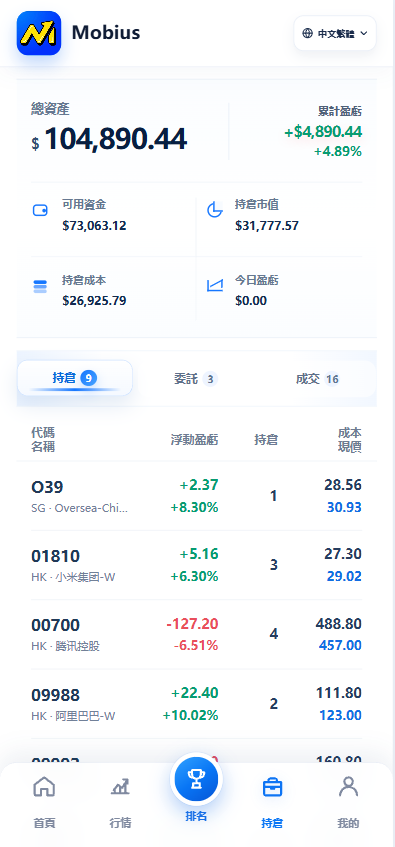Image resolution: width=395 pixels, height=847 pixels.
Task: Click the stack icon beside 持倉成本
Action: 41,287
